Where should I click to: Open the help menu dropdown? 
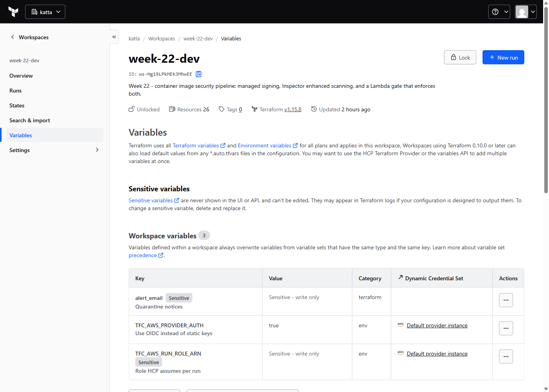click(499, 12)
